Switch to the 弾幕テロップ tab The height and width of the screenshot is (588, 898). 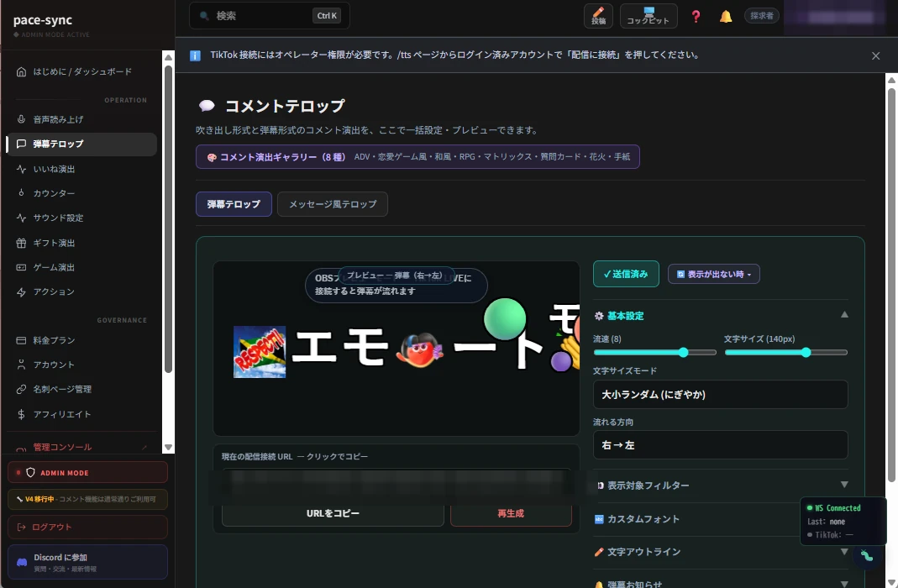coord(234,204)
